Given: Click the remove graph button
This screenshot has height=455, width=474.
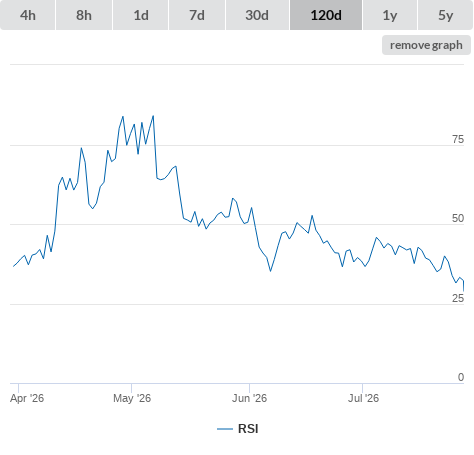Looking at the screenshot, I should [x=426, y=45].
